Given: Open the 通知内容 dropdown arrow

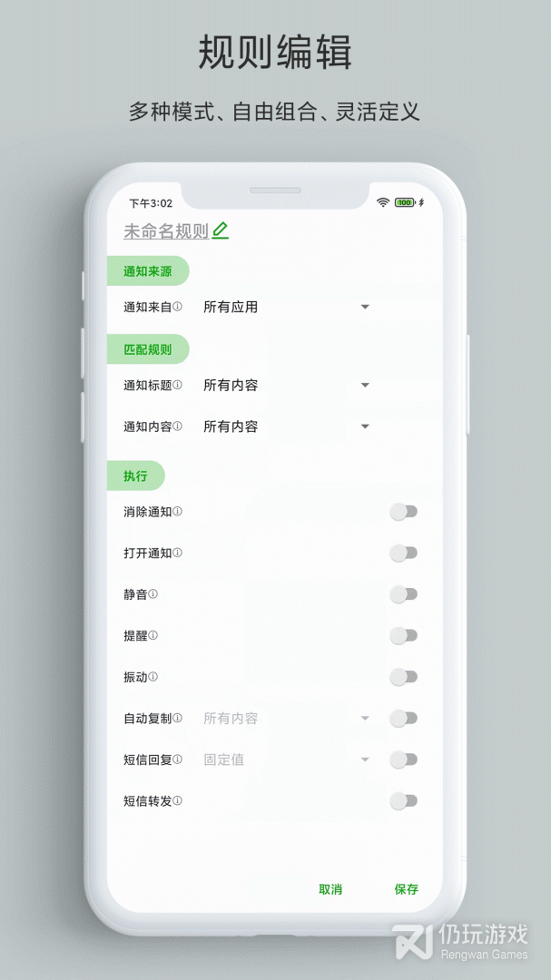Looking at the screenshot, I should pyautogui.click(x=365, y=426).
